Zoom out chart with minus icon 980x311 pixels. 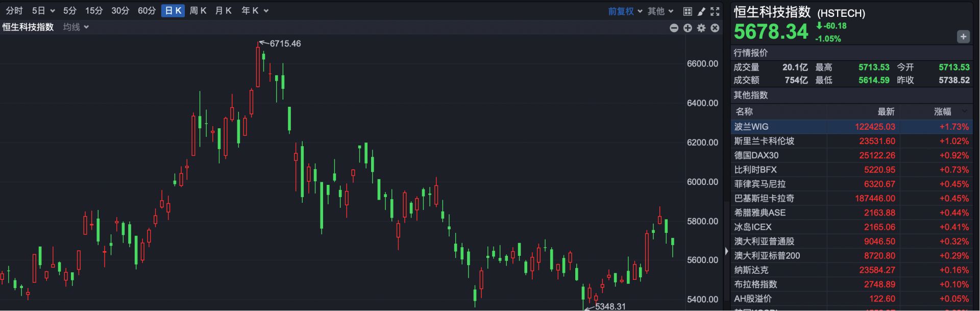(x=674, y=28)
